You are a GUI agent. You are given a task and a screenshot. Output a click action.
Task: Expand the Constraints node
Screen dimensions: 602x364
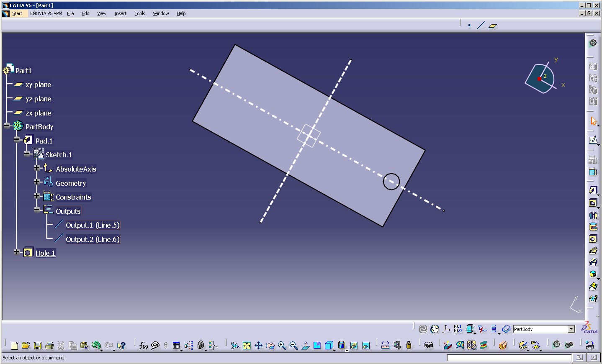(37, 196)
